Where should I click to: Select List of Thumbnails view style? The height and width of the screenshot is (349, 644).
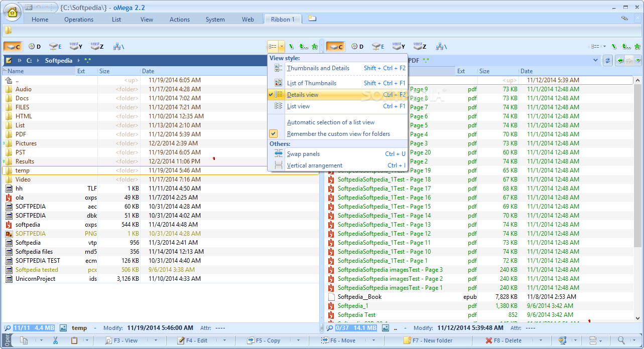(338, 83)
